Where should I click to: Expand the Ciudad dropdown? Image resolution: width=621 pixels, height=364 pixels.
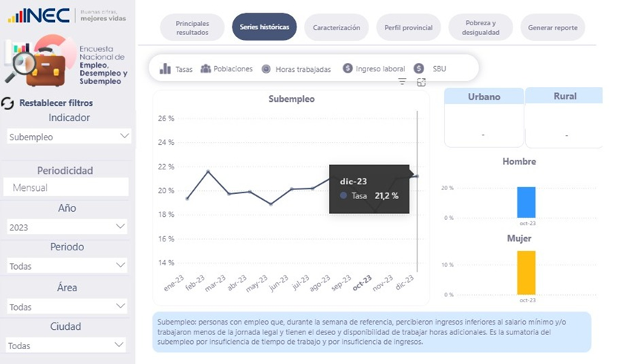click(121, 345)
